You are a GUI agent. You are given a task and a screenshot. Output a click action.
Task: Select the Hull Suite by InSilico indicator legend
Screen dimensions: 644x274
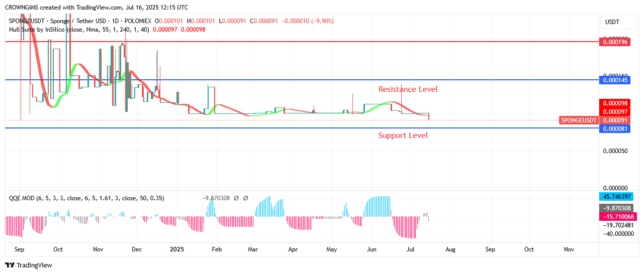[x=78, y=30]
